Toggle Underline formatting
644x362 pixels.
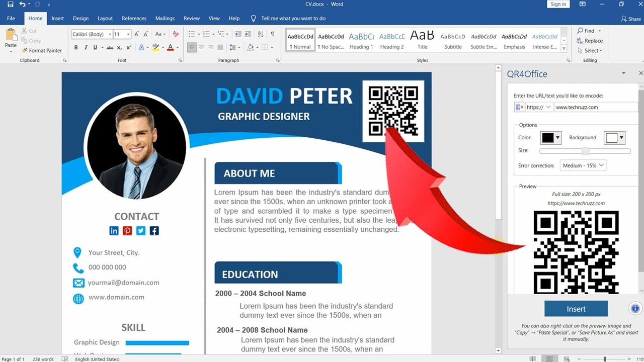95,48
